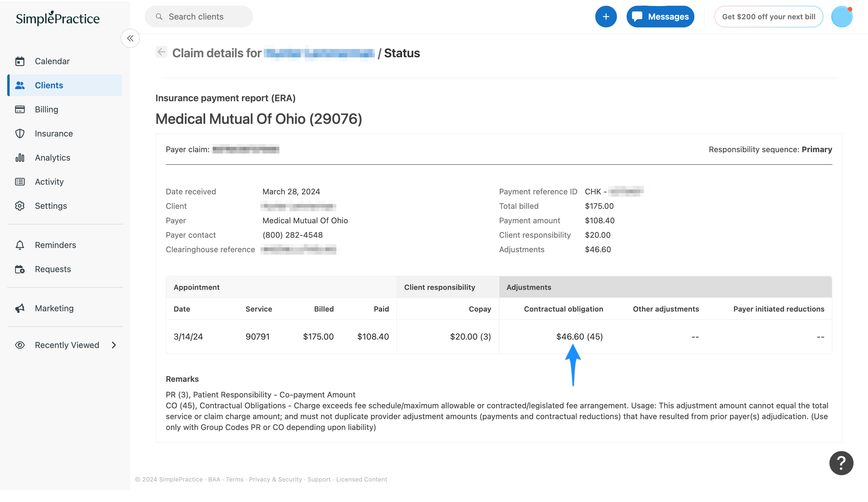Image resolution: width=868 pixels, height=502 pixels.
Task: Open Messages
Action: (660, 17)
